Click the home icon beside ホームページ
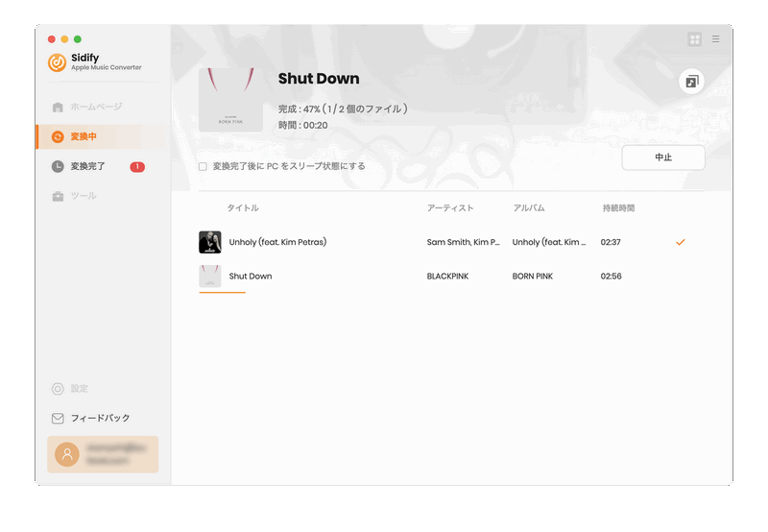Viewport: 768px width, 532px height. pyautogui.click(x=58, y=107)
